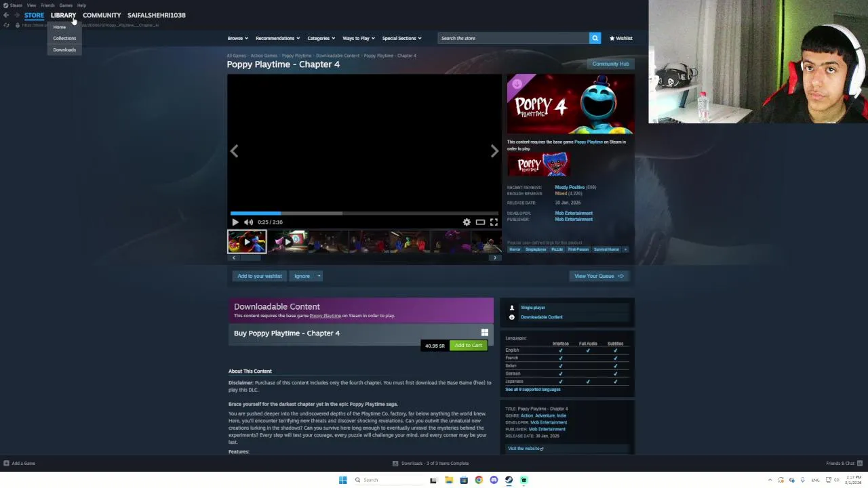Open the First-Person tag

pos(578,249)
